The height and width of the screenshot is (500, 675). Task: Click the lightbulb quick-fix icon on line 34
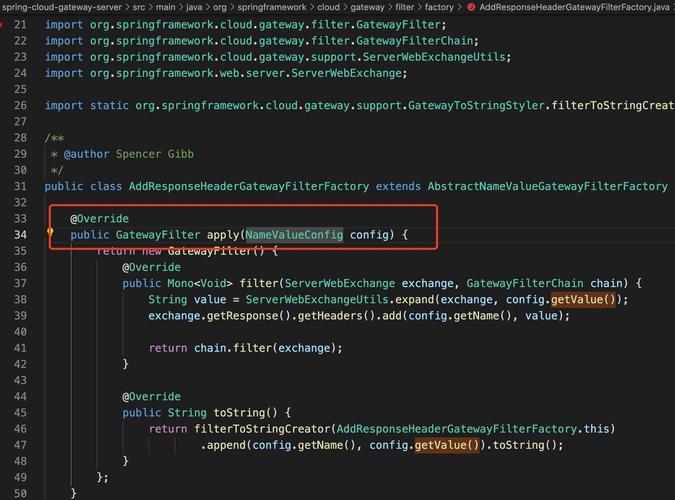point(50,233)
